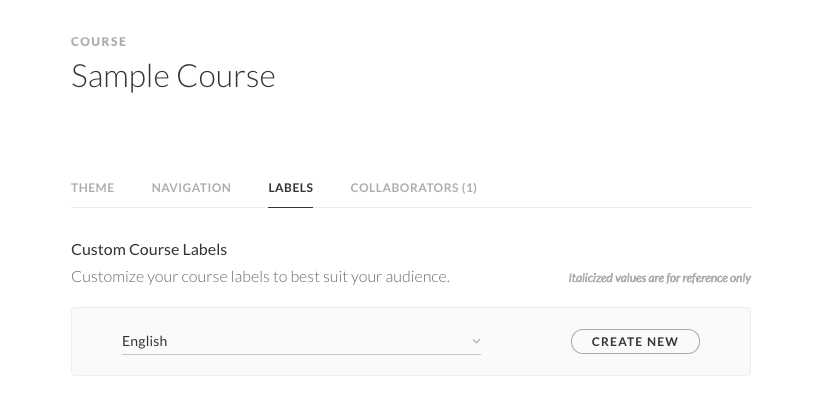Click the underline of the language field
The width and height of the screenshot is (823, 405).
300,354
